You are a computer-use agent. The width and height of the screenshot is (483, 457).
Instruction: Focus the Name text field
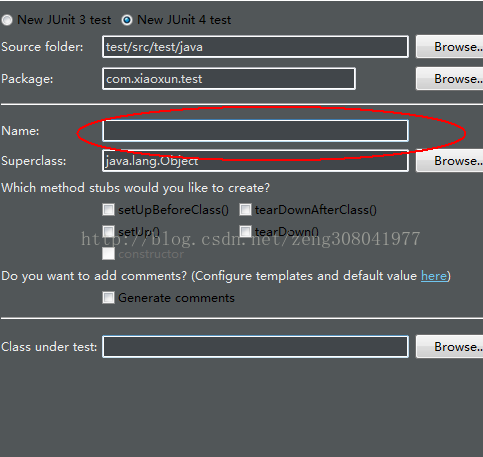point(255,131)
